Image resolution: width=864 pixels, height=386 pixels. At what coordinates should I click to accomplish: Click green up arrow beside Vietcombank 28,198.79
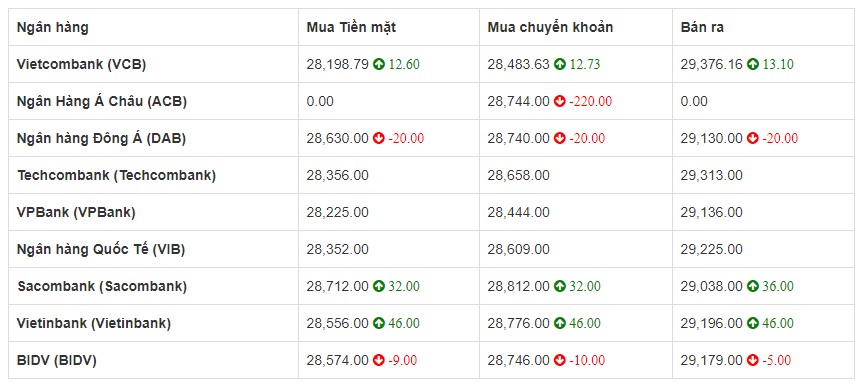point(379,64)
